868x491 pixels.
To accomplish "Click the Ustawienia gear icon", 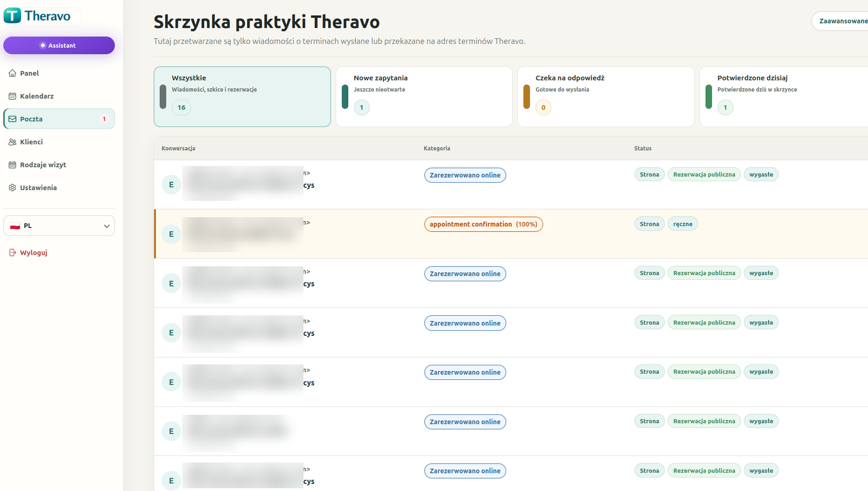I will click(13, 188).
